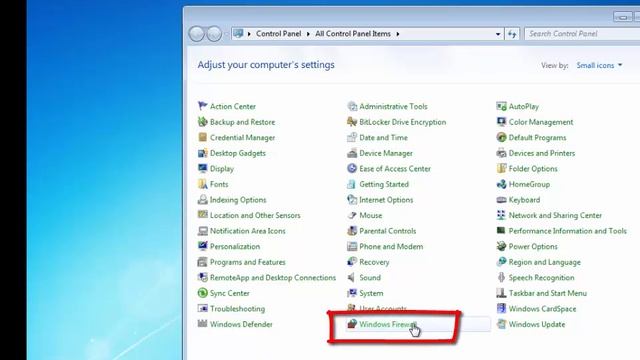Open Programs and Features icon

tap(202, 262)
